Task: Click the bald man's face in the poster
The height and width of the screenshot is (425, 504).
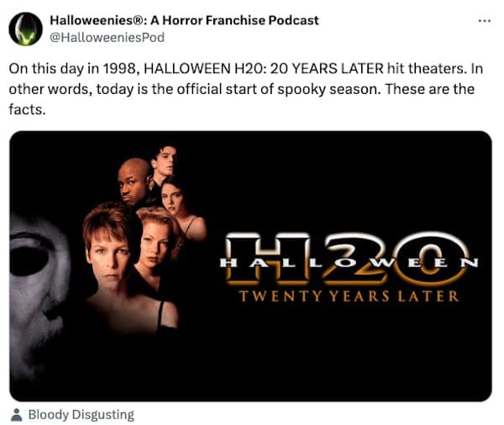Action: pos(134,181)
